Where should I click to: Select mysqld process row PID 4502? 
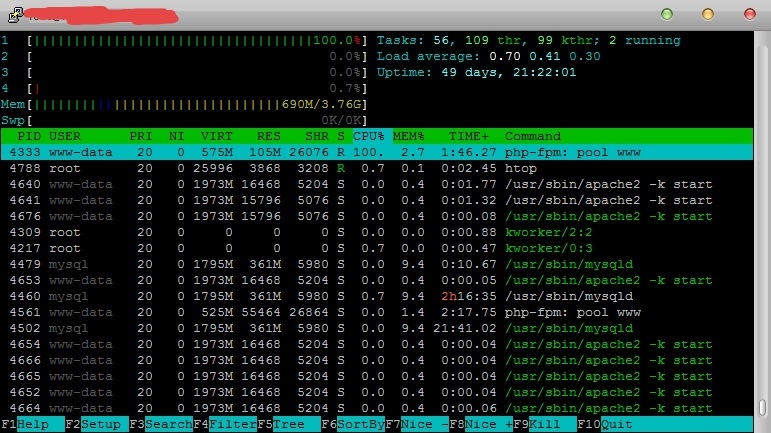377,328
